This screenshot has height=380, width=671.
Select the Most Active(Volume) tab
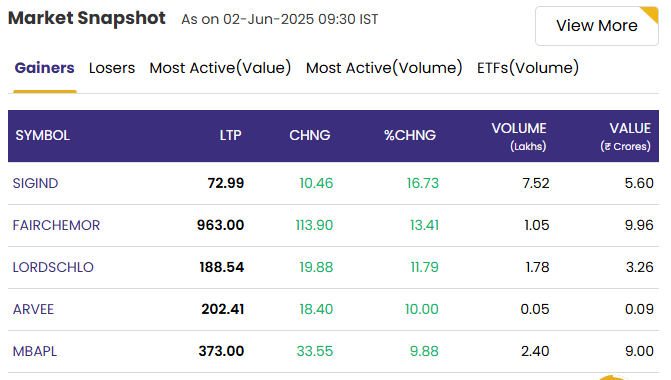(x=384, y=68)
